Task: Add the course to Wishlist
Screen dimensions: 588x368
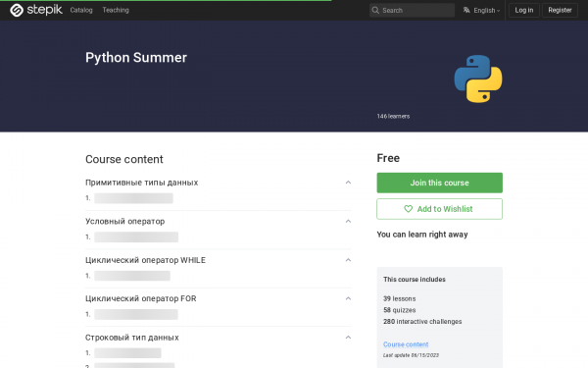Action: point(439,209)
